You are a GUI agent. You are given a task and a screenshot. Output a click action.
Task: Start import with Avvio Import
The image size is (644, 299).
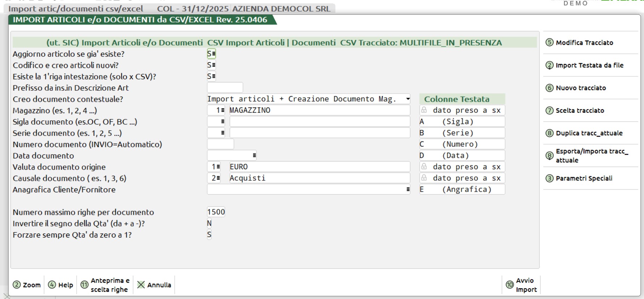tap(521, 285)
